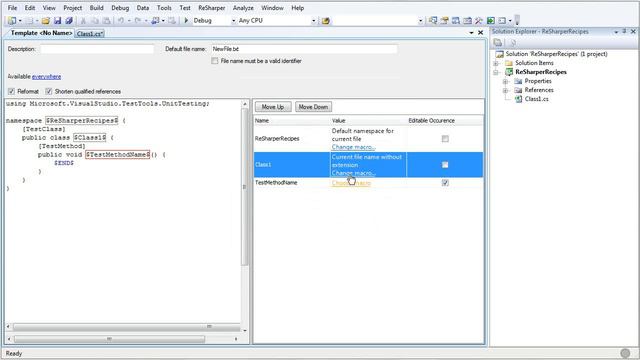Expand the References tree node

click(505, 90)
